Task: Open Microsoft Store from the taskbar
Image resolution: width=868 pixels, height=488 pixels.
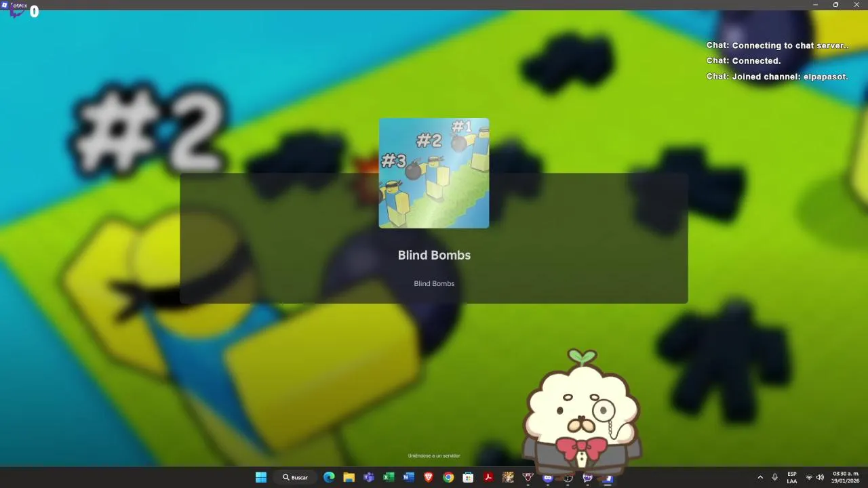Action: (x=468, y=477)
